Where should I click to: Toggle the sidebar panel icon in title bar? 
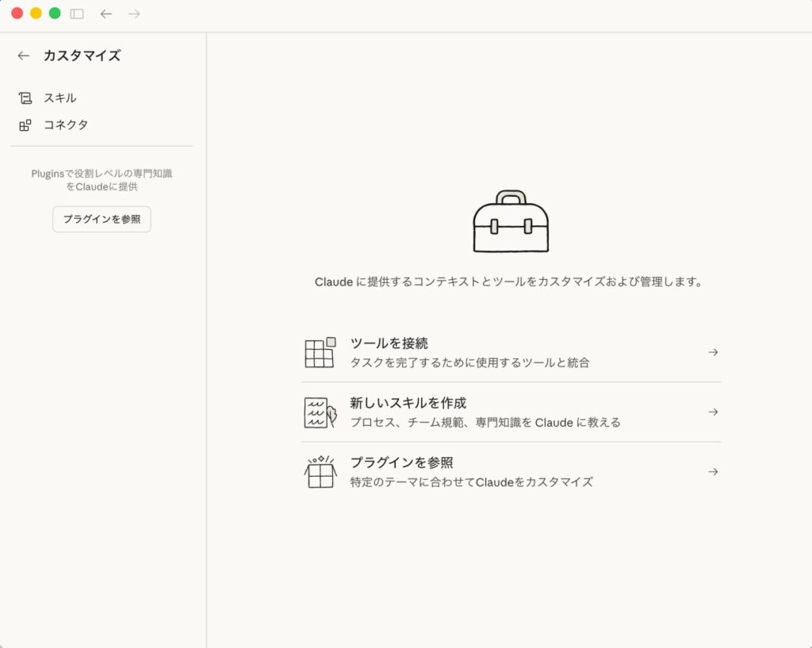(x=77, y=13)
